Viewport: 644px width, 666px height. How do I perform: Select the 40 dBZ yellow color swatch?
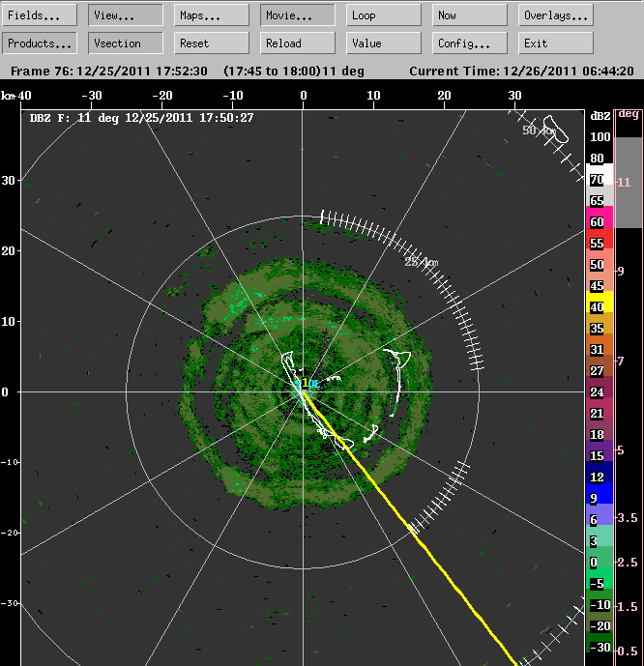(600, 302)
